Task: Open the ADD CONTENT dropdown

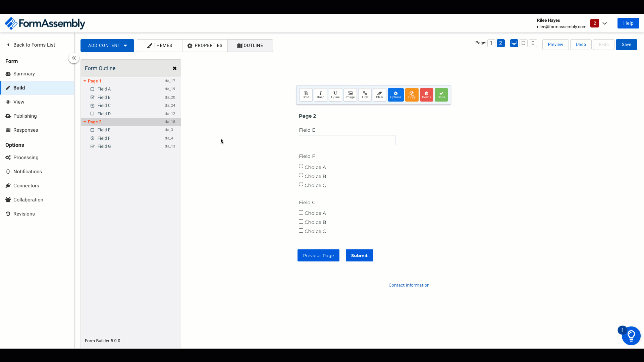Action: coord(107,46)
